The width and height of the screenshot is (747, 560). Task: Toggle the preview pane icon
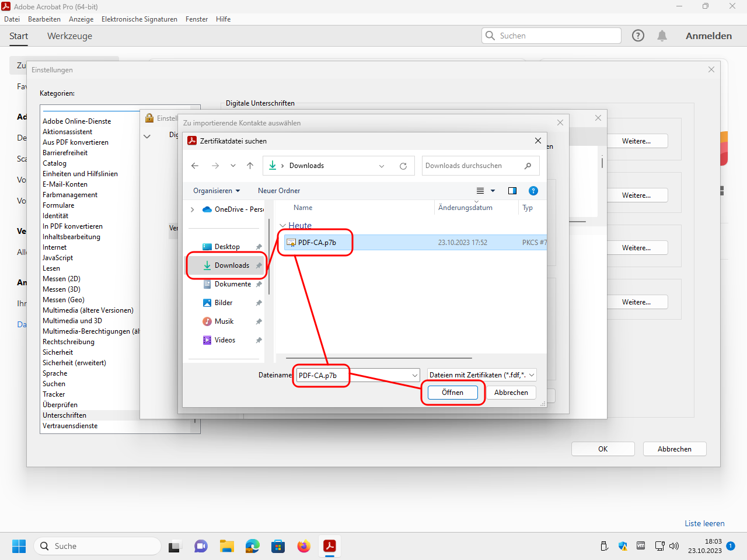click(512, 191)
